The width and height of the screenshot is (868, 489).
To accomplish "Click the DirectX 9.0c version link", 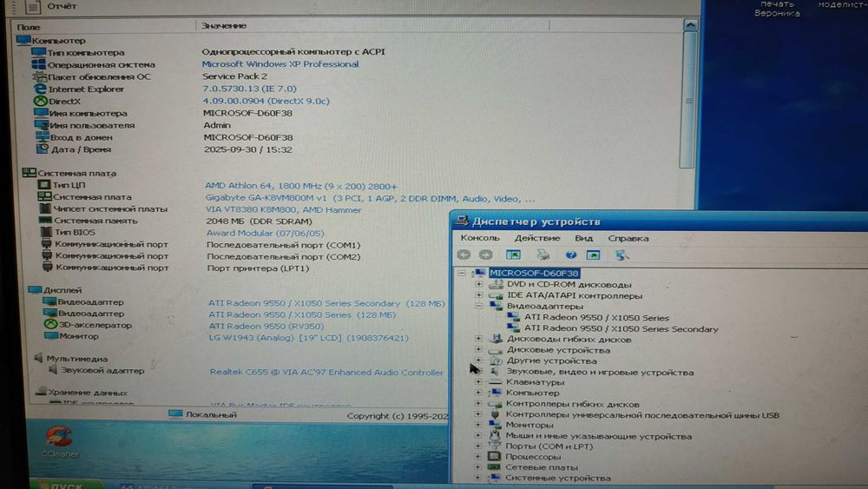I will tap(266, 102).
